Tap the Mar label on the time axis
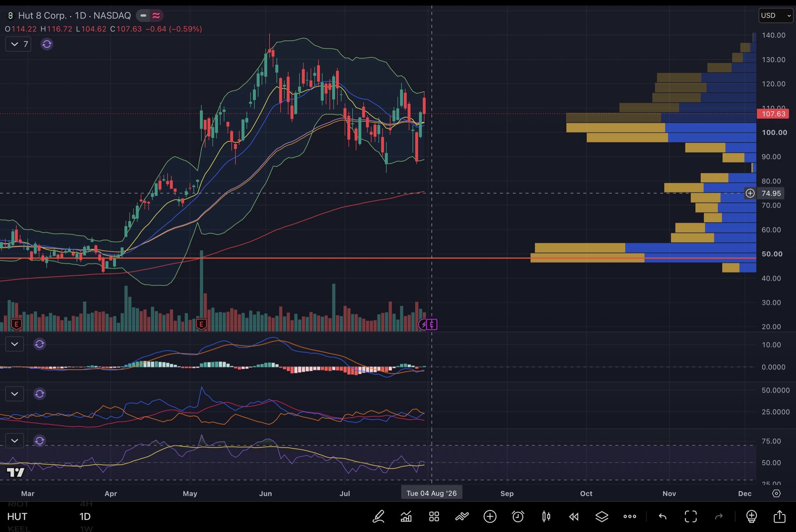The height and width of the screenshot is (532, 796). 28,494
